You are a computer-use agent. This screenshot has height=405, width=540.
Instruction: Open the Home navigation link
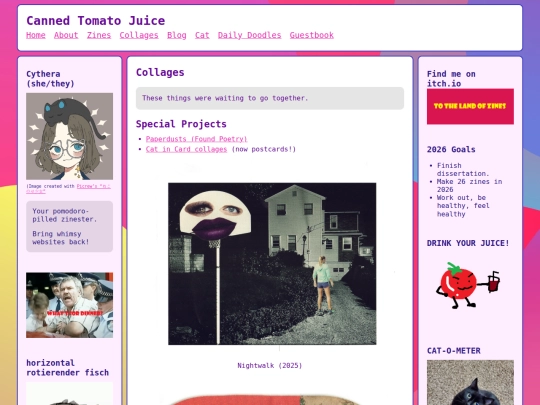point(36,35)
